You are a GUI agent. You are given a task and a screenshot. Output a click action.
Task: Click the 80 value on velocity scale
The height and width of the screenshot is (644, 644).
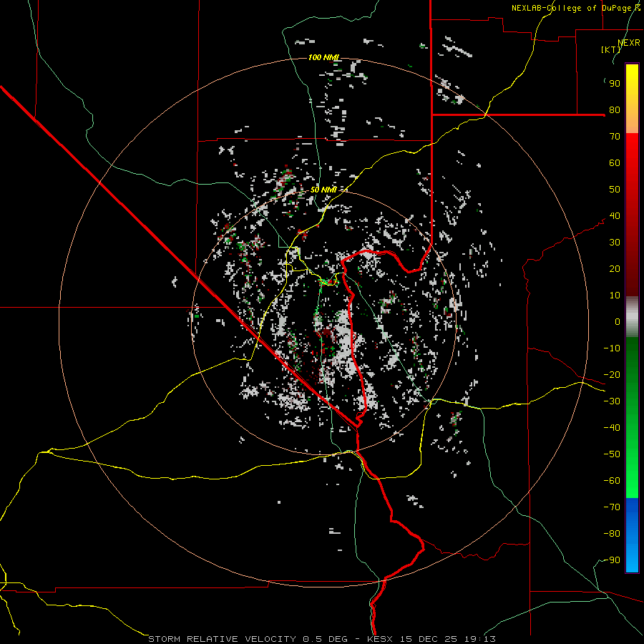click(615, 110)
